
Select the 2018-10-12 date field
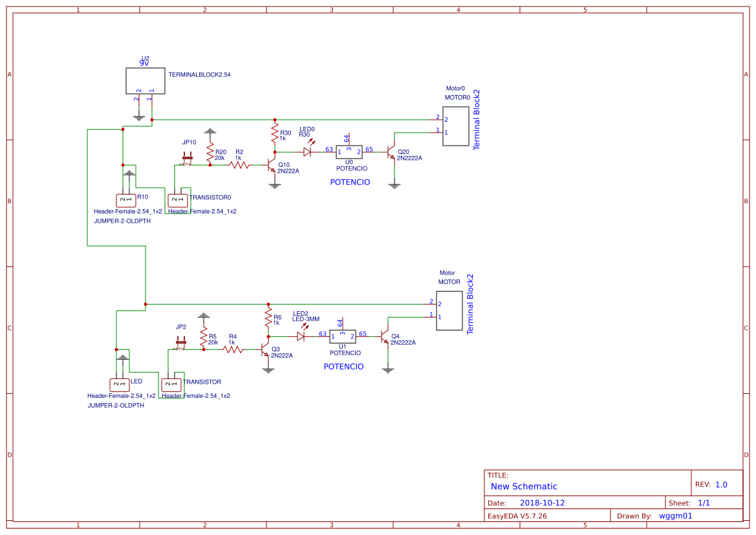(541, 502)
